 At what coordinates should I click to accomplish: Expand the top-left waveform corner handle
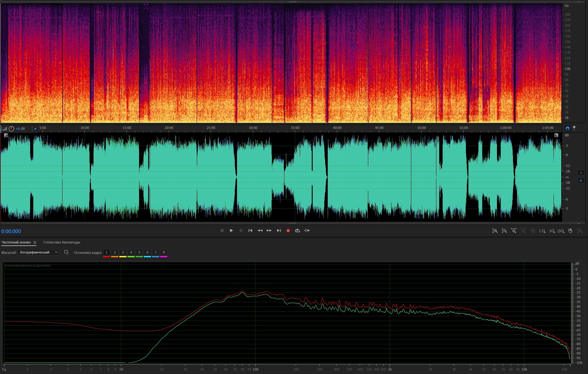(6, 135)
